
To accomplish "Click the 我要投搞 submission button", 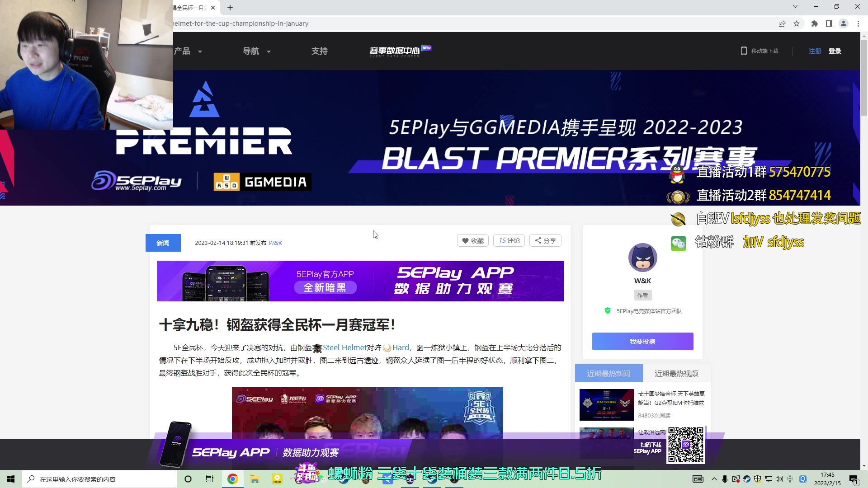I will click(x=642, y=341).
